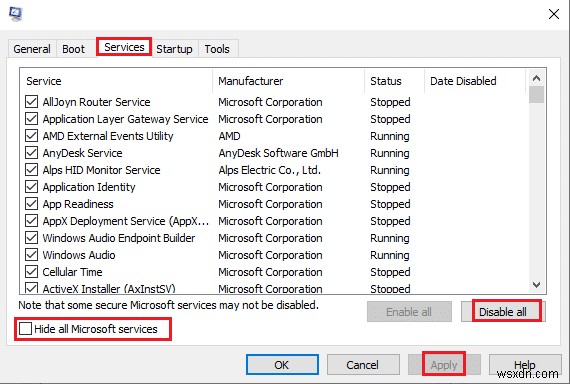Uncheck the Application Identity checkbox

(x=32, y=187)
